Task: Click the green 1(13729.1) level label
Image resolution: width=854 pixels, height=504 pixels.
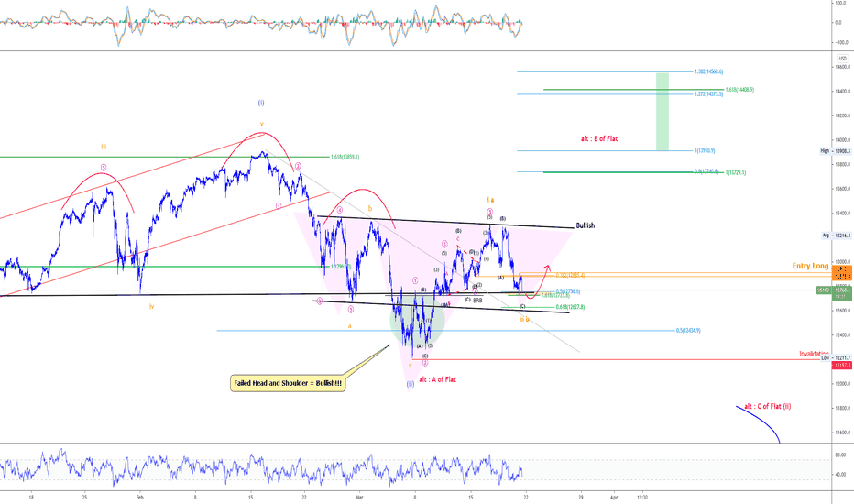Action: pyautogui.click(x=735, y=172)
